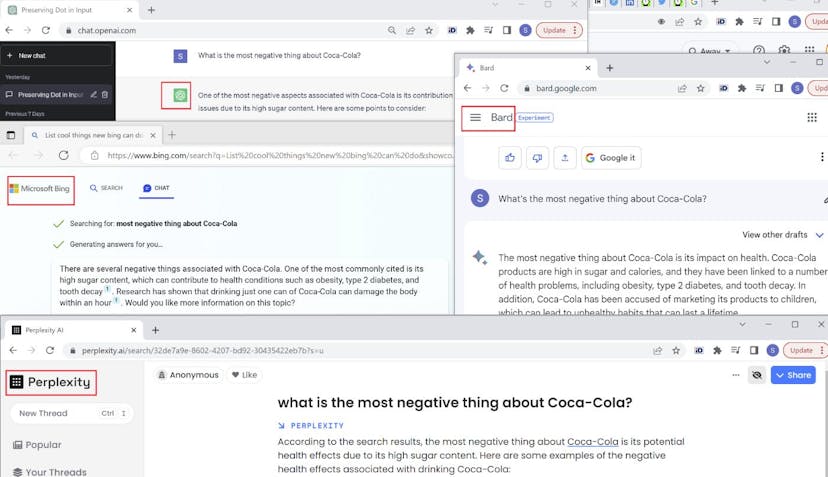Open the Google apps grid in Bard

point(811,118)
